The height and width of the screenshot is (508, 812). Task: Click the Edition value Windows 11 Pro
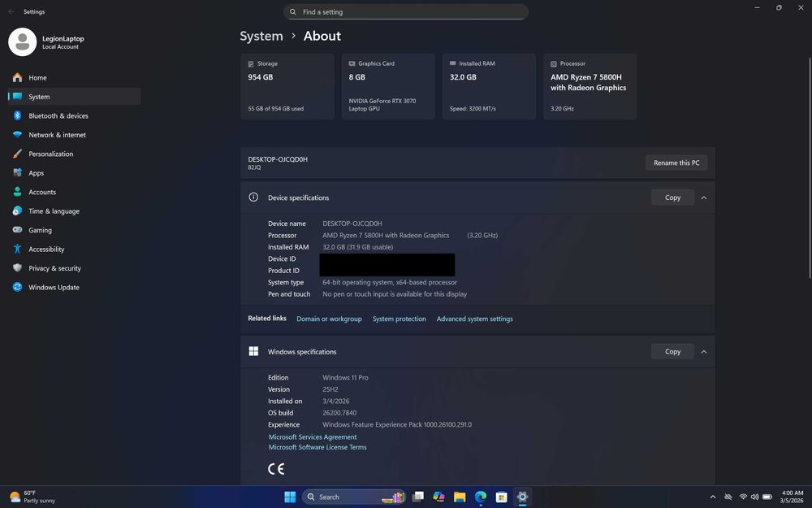tap(345, 377)
